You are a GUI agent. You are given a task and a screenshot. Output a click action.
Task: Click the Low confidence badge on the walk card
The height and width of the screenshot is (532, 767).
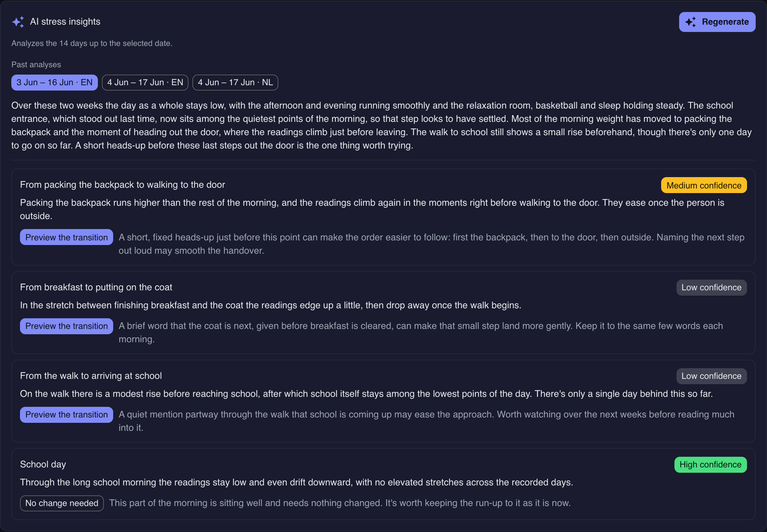711,376
